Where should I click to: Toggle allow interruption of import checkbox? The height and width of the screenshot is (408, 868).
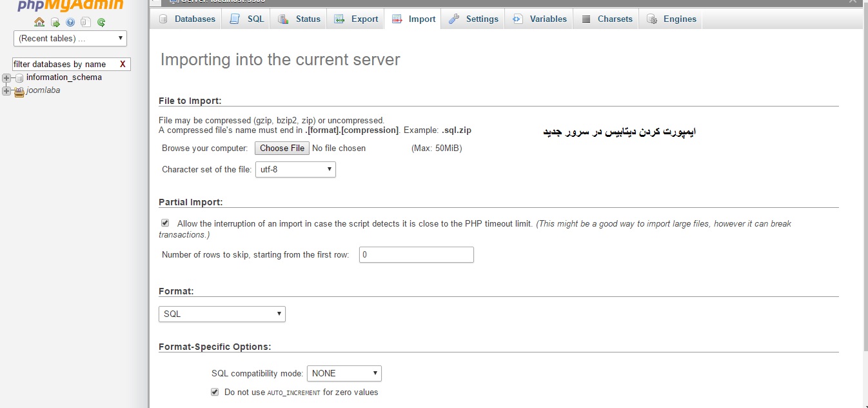click(x=165, y=223)
